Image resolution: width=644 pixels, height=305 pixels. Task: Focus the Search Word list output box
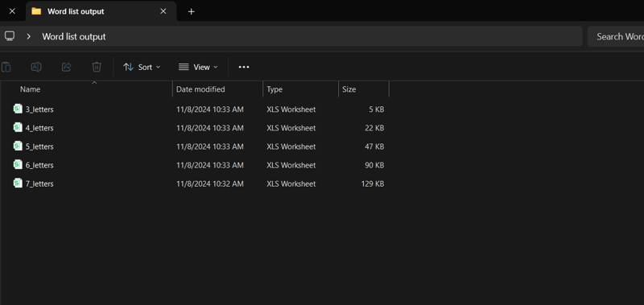click(616, 36)
